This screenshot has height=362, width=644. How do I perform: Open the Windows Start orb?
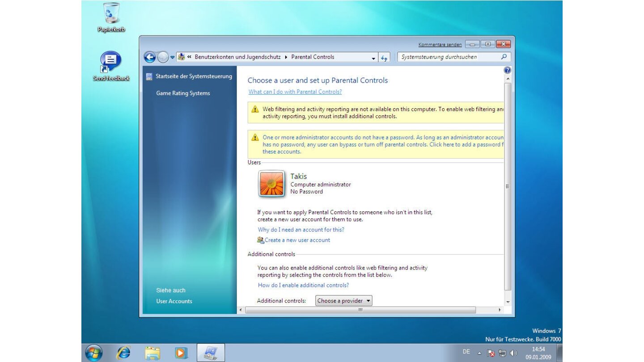[94, 353]
